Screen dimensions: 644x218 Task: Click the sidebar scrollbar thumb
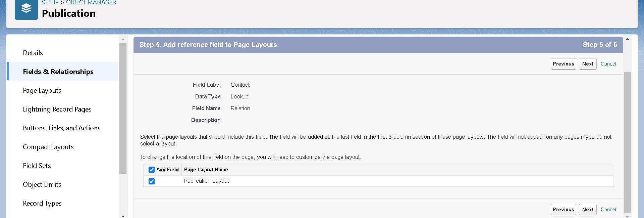(x=123, y=108)
